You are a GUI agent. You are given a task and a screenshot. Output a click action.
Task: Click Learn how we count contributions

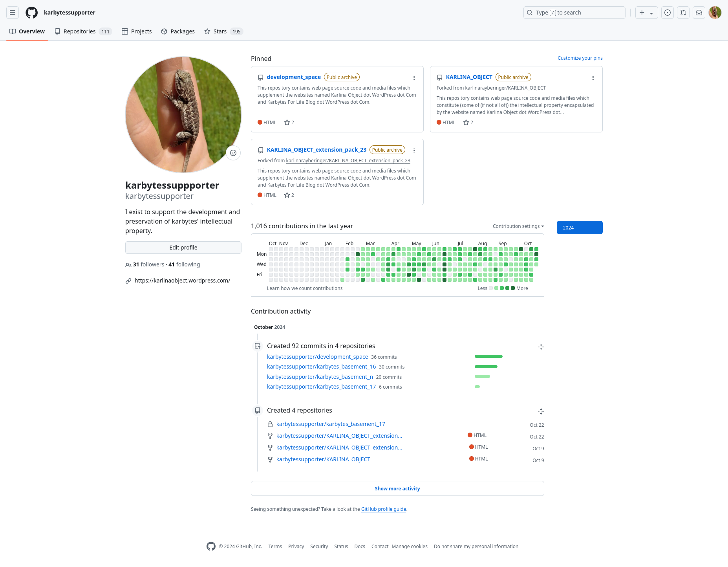pos(305,288)
